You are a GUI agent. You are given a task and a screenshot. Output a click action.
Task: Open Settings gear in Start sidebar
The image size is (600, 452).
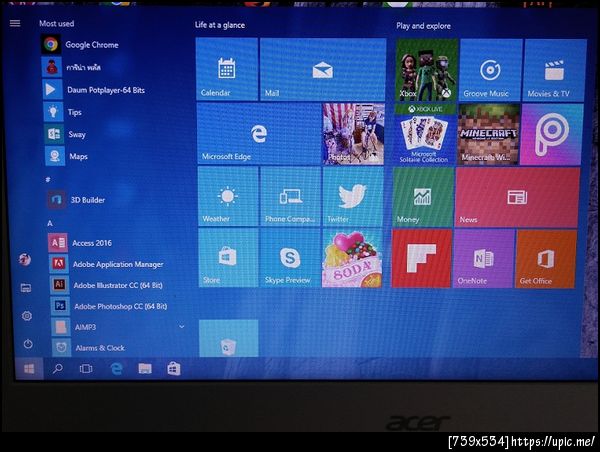[27, 316]
